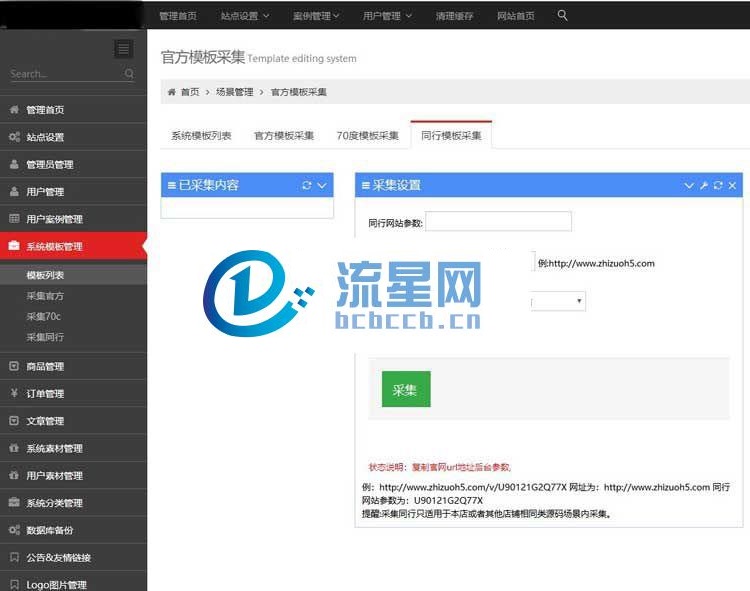Screen dimensions: 750x591
Task: Click the magnifier icon in sidebar search
Action: (x=130, y=74)
